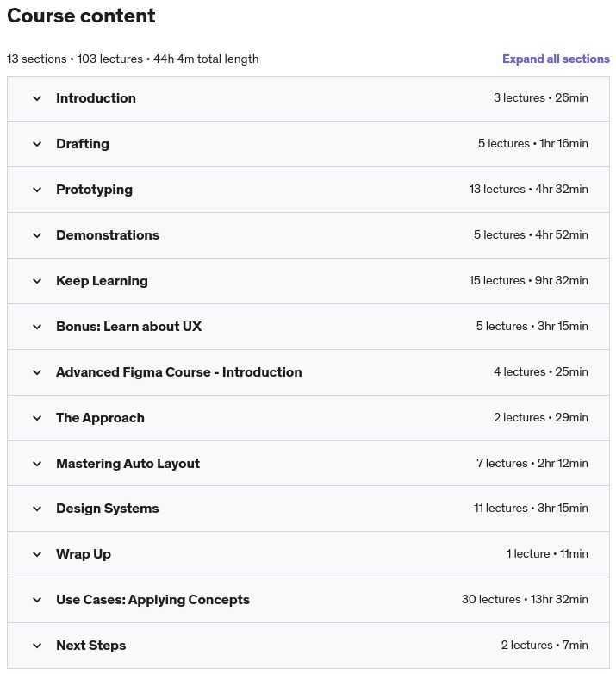This screenshot has width=616, height=674.
Task: Click 15 lectures • 9hr 32min summary
Action: pos(529,281)
